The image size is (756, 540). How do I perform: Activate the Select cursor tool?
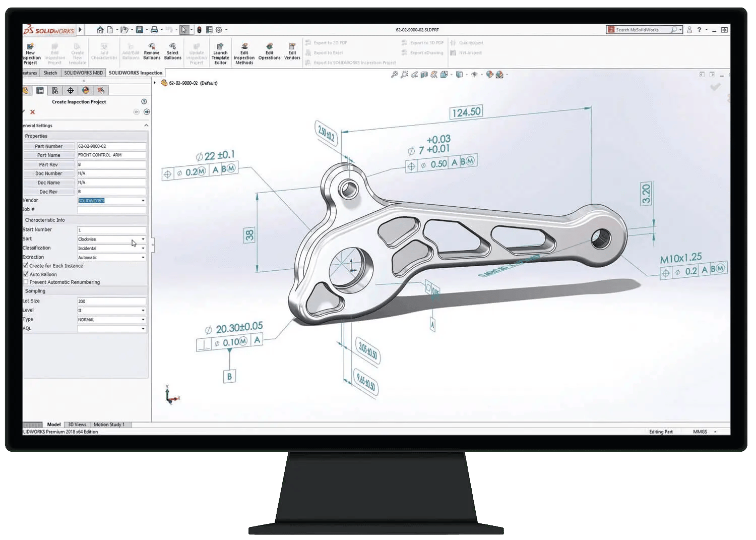[x=184, y=30]
